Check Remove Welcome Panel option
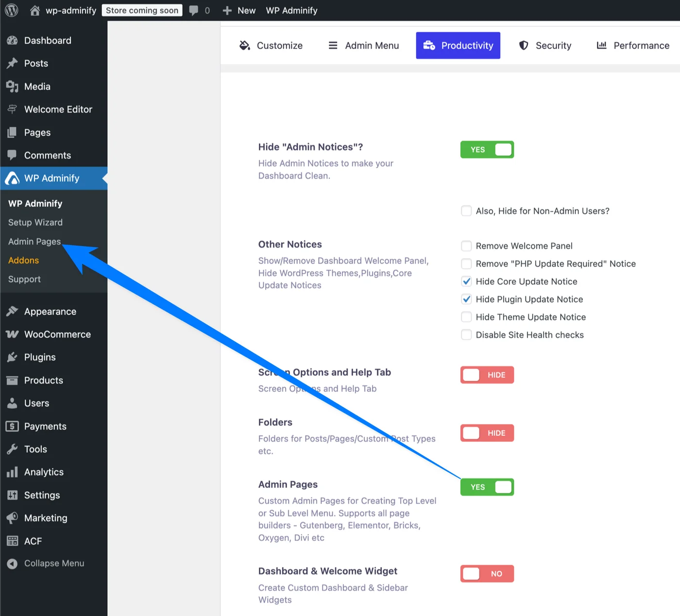This screenshot has width=680, height=616. pyautogui.click(x=466, y=246)
